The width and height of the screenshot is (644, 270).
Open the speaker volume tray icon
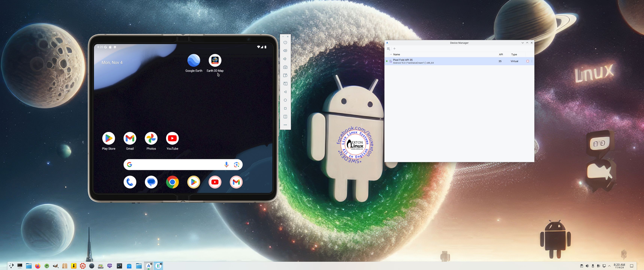[587, 266]
